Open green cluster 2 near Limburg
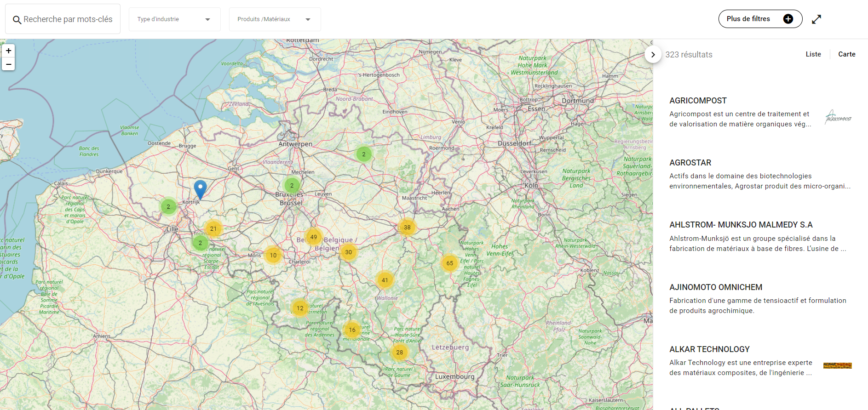Viewport: 868px width, 410px height. (x=364, y=154)
